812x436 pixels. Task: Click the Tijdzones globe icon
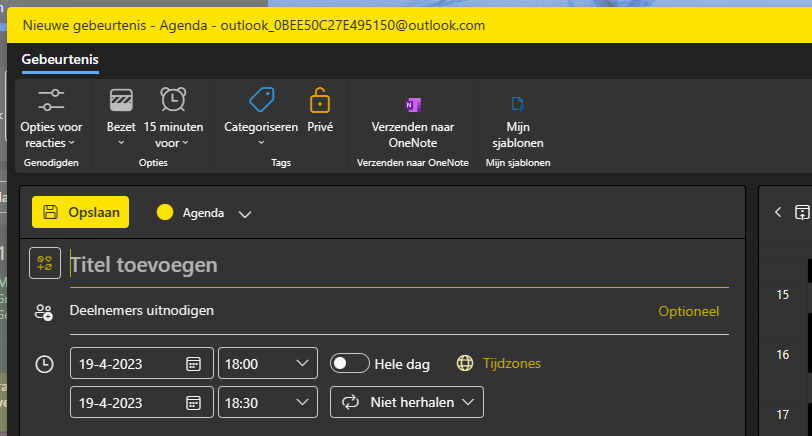click(465, 364)
